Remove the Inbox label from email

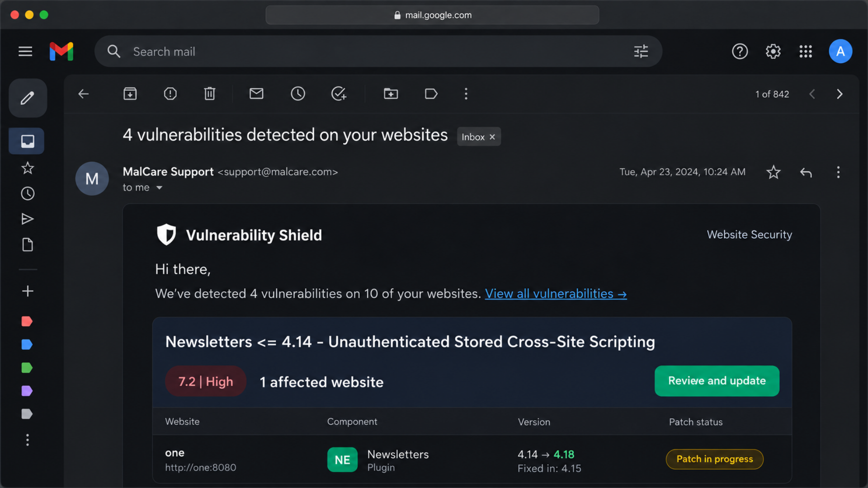[492, 137]
